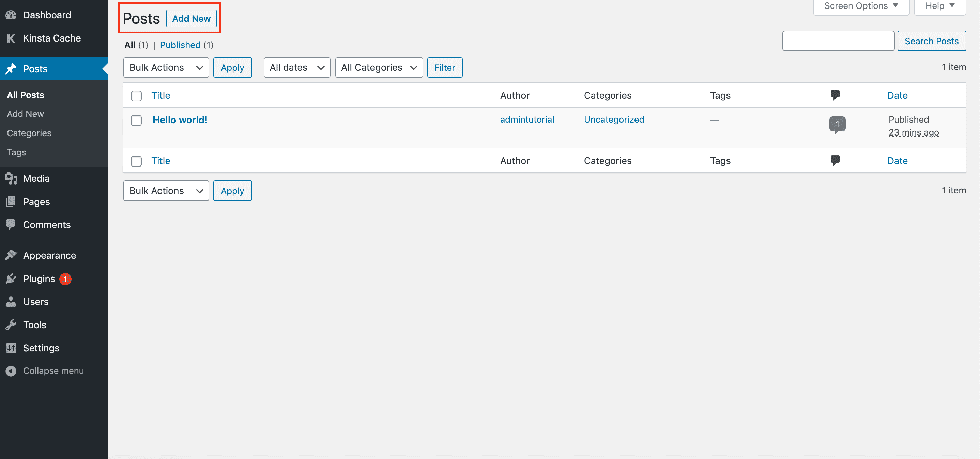Click the Search Posts button
Image resolution: width=980 pixels, height=459 pixels.
(x=932, y=41)
